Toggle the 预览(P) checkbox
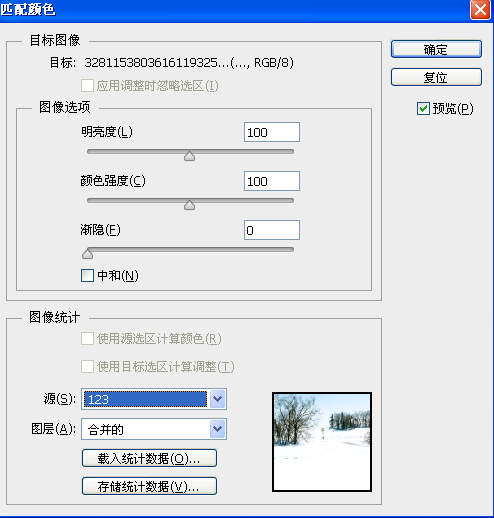This screenshot has height=518, width=494. tap(423, 109)
